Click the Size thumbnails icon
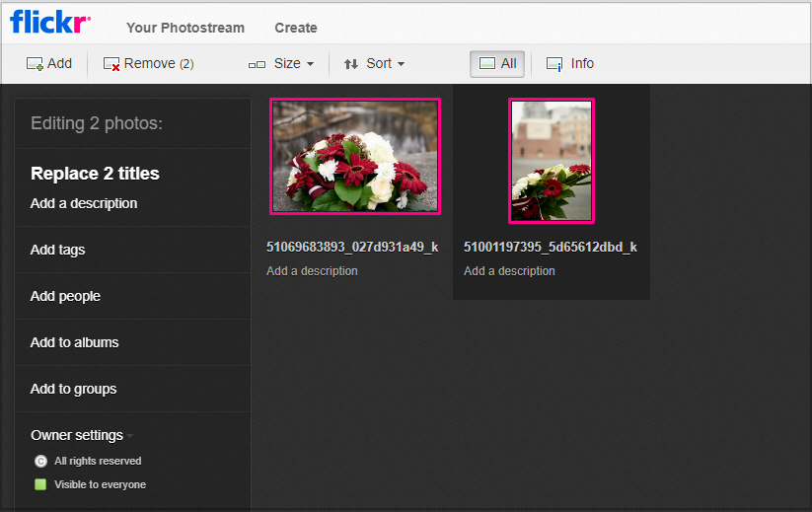This screenshot has width=812, height=512. click(x=257, y=65)
